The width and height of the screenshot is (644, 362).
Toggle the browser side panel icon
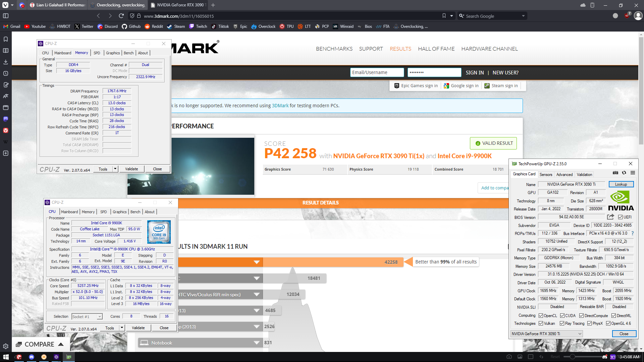point(6,16)
